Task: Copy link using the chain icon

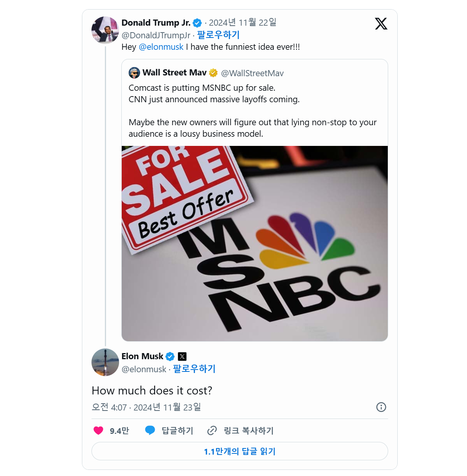Action: pyautogui.click(x=212, y=430)
